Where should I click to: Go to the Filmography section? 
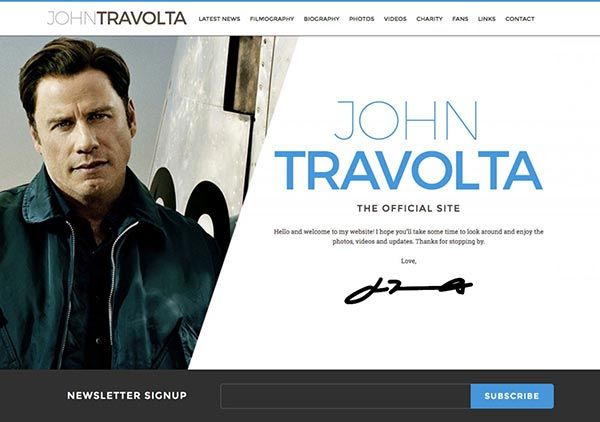click(x=272, y=19)
